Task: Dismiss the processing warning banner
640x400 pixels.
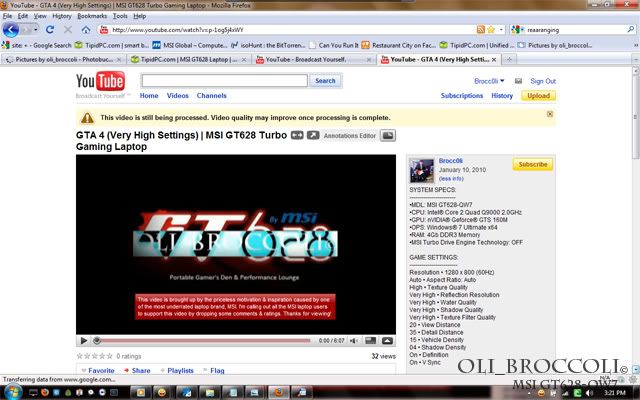Action: [550, 114]
